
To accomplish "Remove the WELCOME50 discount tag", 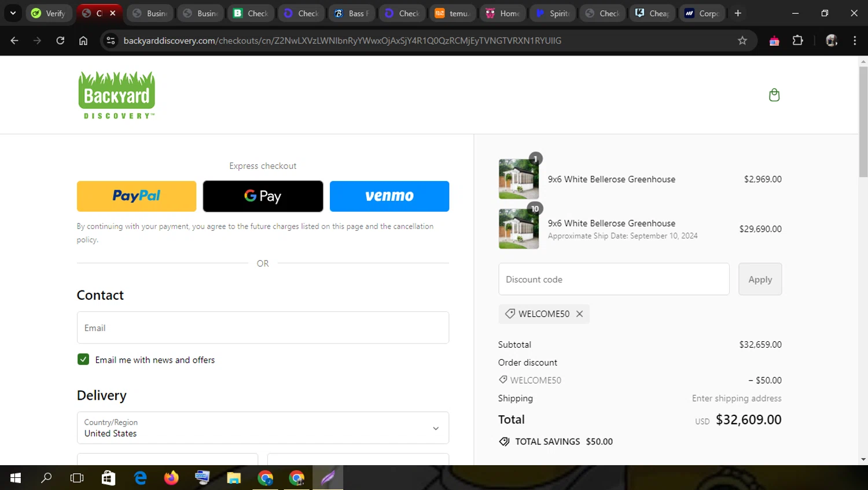I will (x=579, y=314).
